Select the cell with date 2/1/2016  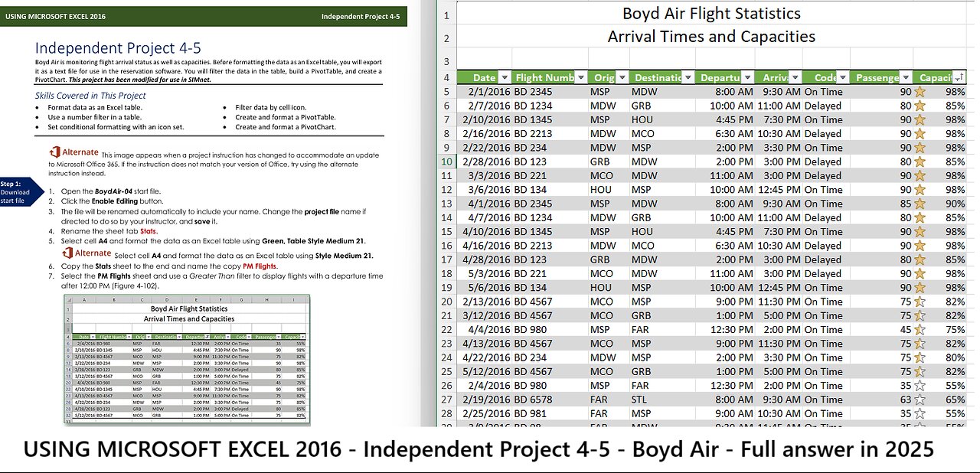pos(484,92)
